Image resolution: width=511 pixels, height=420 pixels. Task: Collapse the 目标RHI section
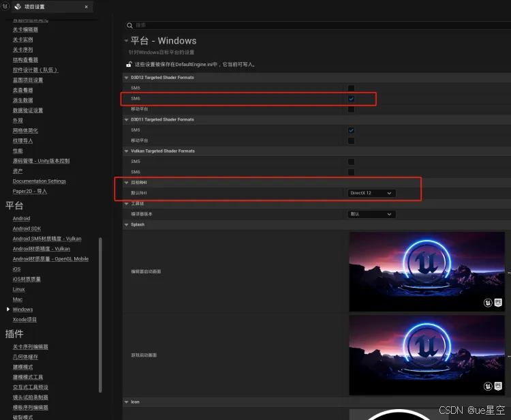tap(127, 183)
